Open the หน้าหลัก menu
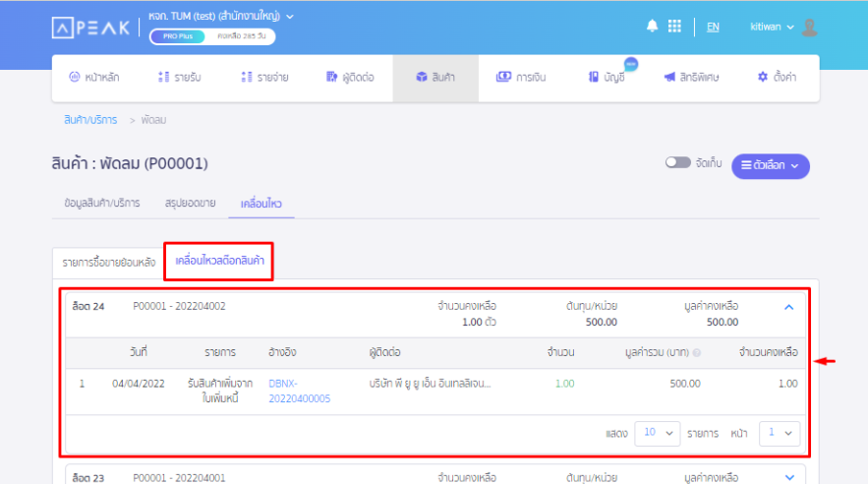868x484 pixels. 94,78
